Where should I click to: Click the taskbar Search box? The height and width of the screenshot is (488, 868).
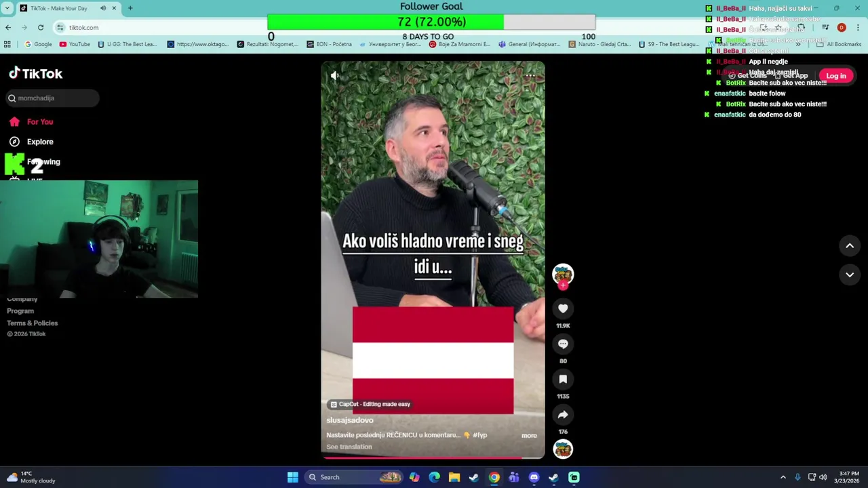[354, 477]
